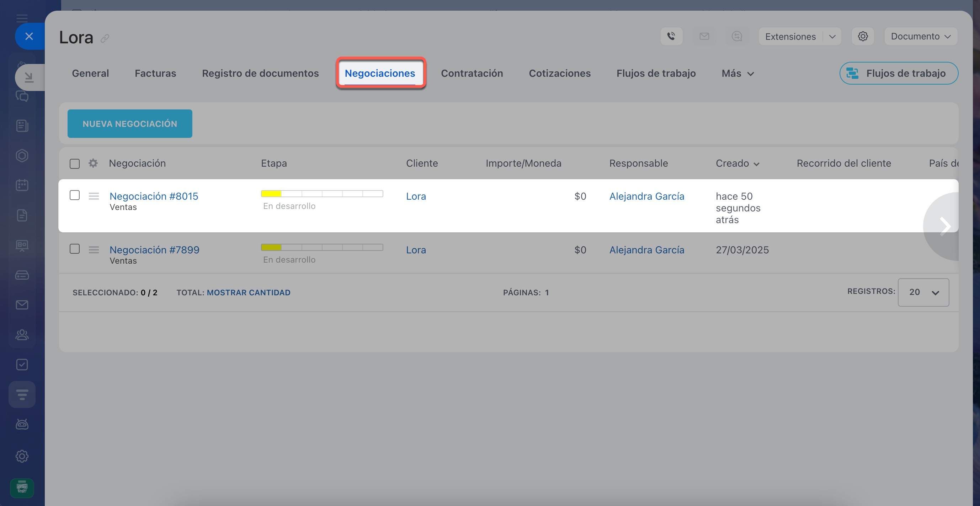The width and height of the screenshot is (980, 506).
Task: Open drive icon in left sidebar
Action: coord(22,275)
